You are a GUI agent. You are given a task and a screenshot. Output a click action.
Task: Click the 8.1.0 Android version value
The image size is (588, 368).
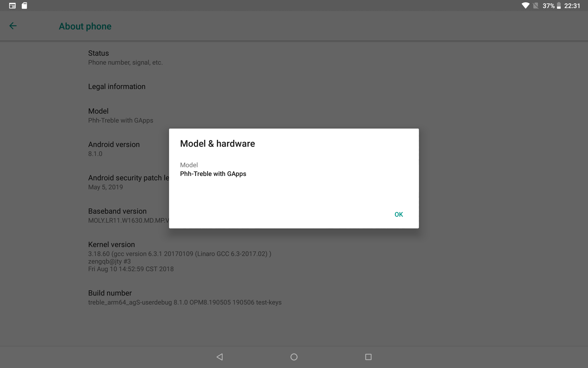pos(95,154)
